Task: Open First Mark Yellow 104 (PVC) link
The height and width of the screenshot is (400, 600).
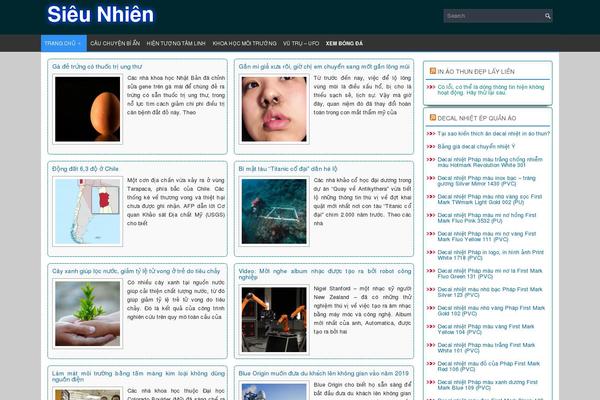Action: tap(486, 329)
